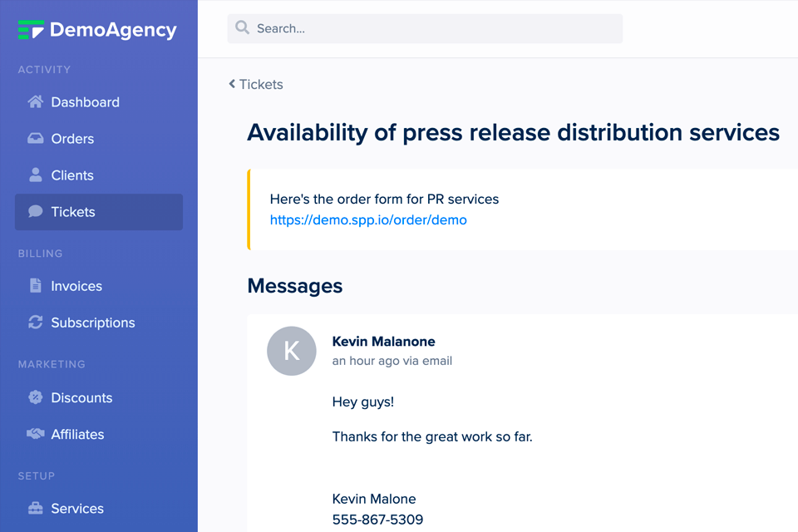The image size is (798, 532).
Task: Click the Kevin Malanone sender name
Action: (x=383, y=342)
